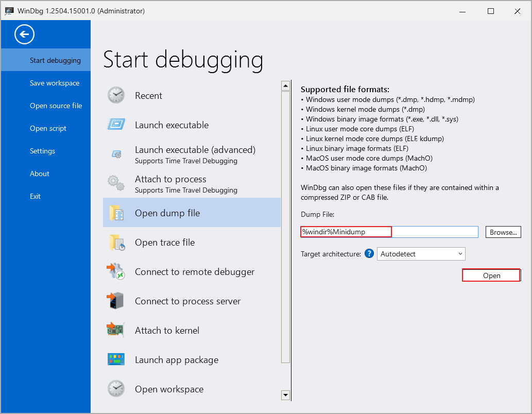Click the back arrow circle icon
The height and width of the screenshot is (414, 532).
(24, 34)
